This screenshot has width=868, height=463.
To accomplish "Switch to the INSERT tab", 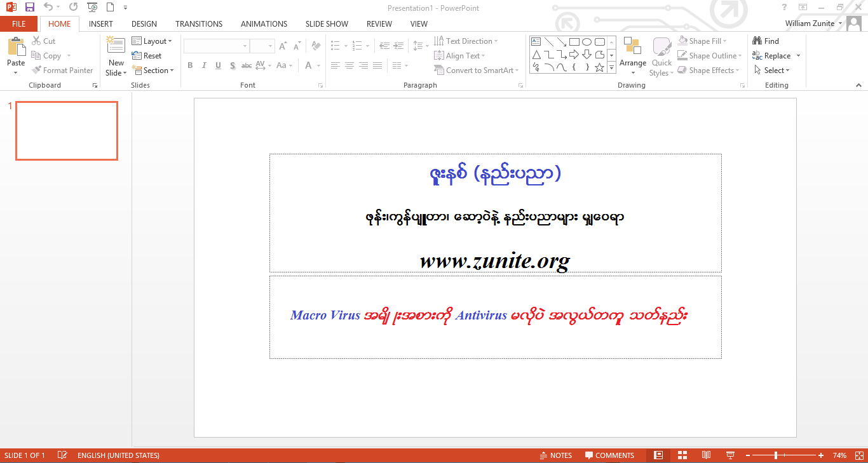I will [x=101, y=24].
